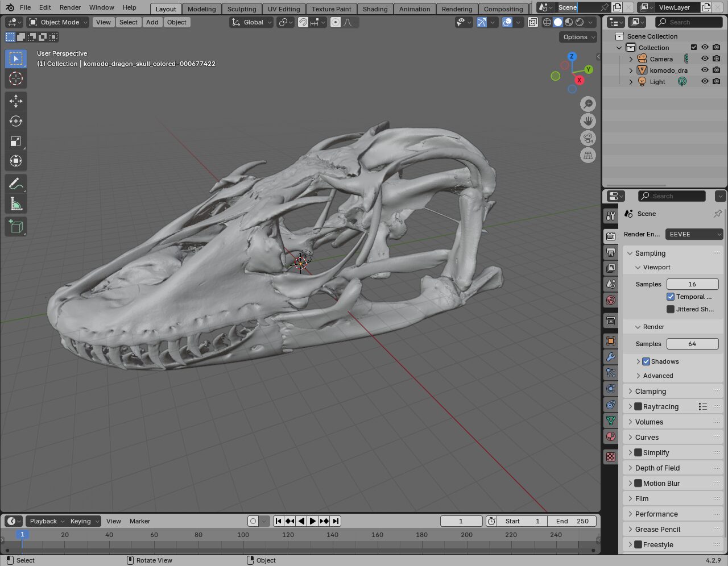Activate the Annotate tool

(16, 184)
